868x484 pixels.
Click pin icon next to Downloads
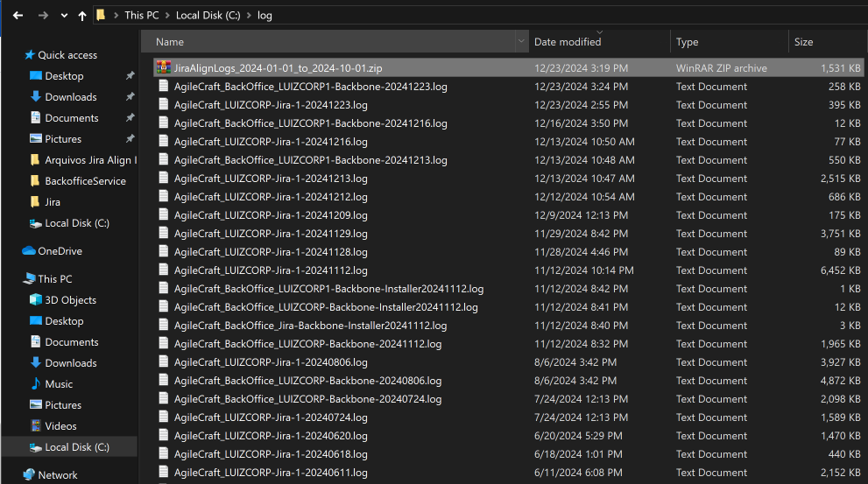point(131,97)
